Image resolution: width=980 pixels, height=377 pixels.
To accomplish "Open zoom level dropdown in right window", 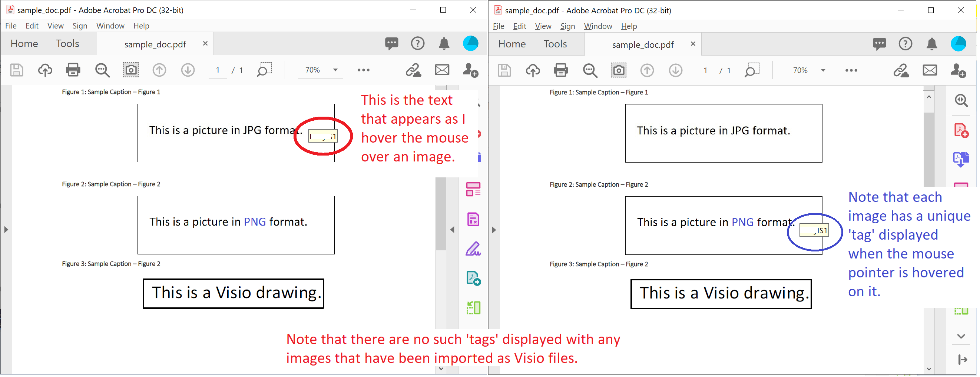I will pyautogui.click(x=823, y=70).
